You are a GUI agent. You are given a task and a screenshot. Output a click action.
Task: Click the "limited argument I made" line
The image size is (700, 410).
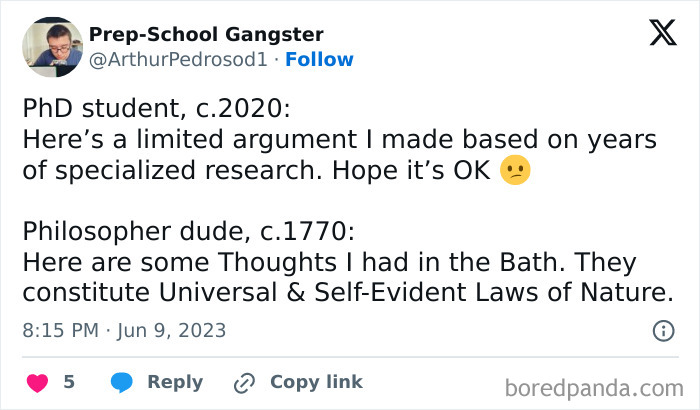339,139
